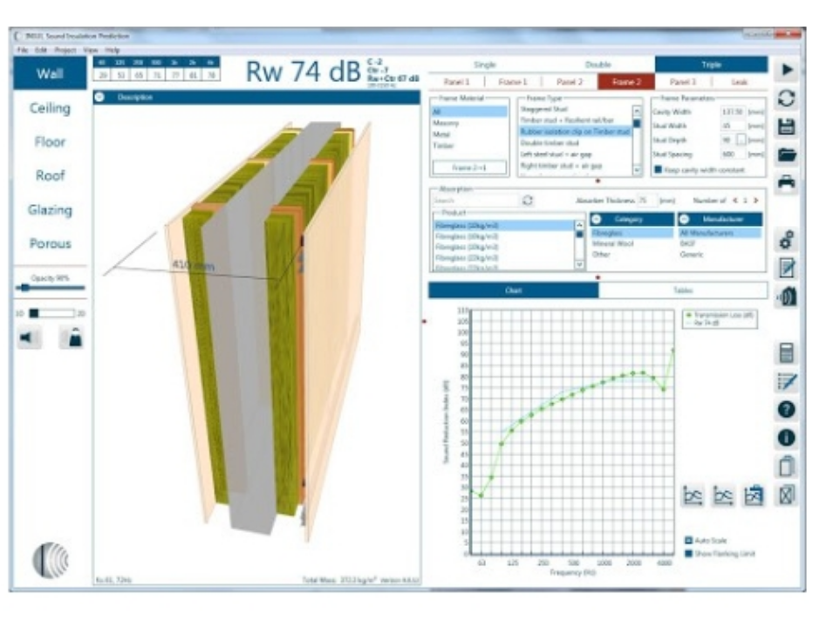Click the printer icon

click(x=786, y=183)
